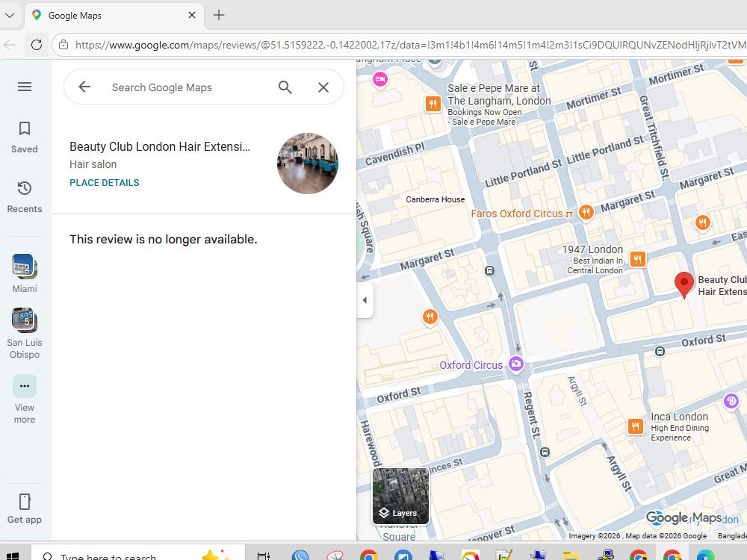Collapse the side panel arrow
Viewport: 747px width, 560px height.
pos(365,300)
